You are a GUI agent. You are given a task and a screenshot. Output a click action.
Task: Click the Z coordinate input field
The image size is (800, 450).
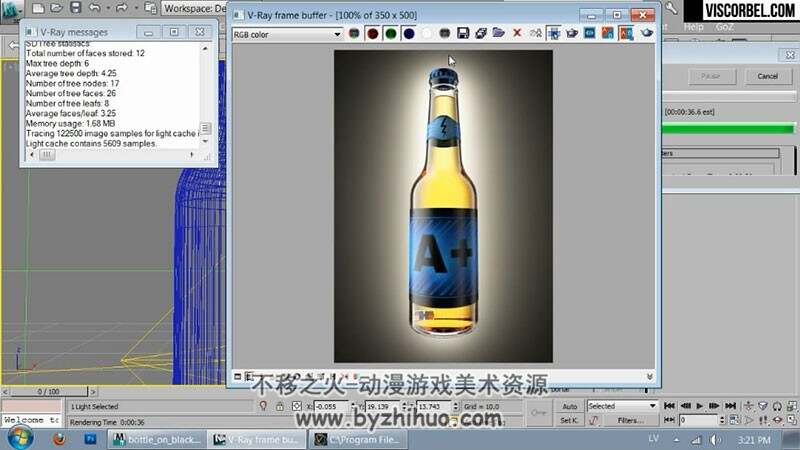tap(434, 407)
